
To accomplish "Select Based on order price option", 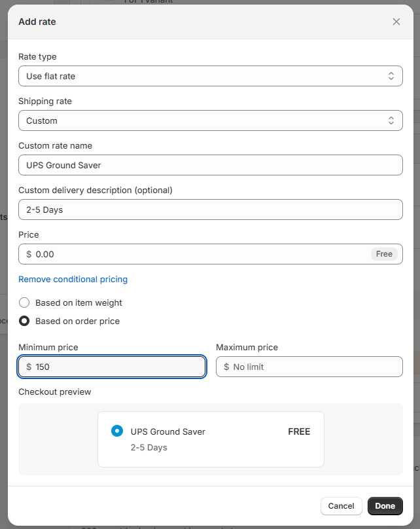I will point(24,321).
